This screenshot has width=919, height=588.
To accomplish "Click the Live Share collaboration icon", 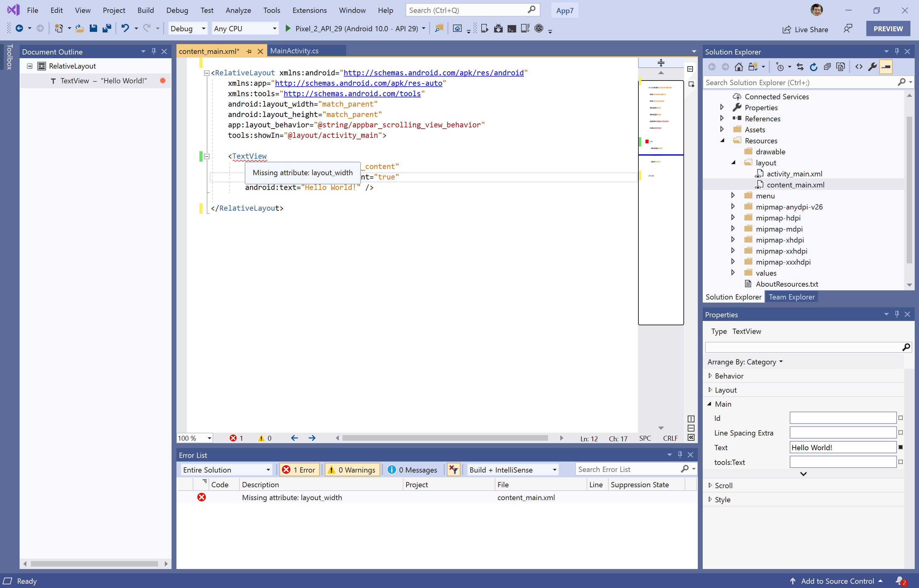I will pos(786,28).
